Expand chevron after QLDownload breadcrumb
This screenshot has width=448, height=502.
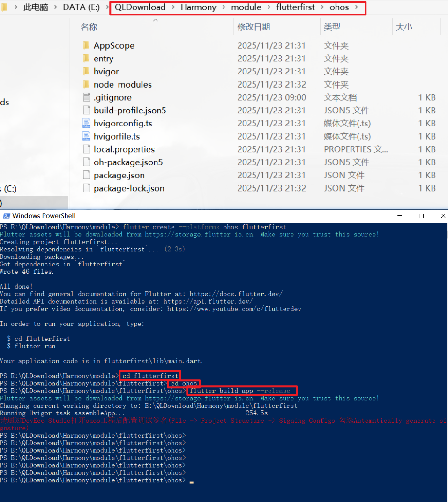(x=173, y=7)
